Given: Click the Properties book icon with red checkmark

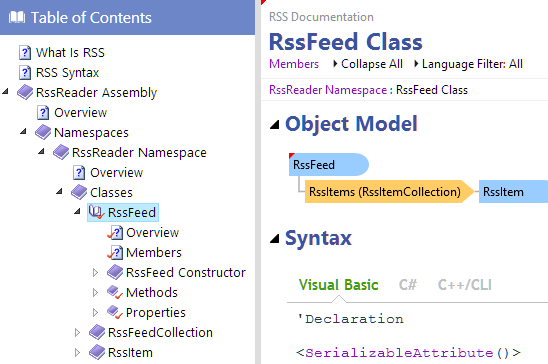Looking at the screenshot, I should point(115,312).
